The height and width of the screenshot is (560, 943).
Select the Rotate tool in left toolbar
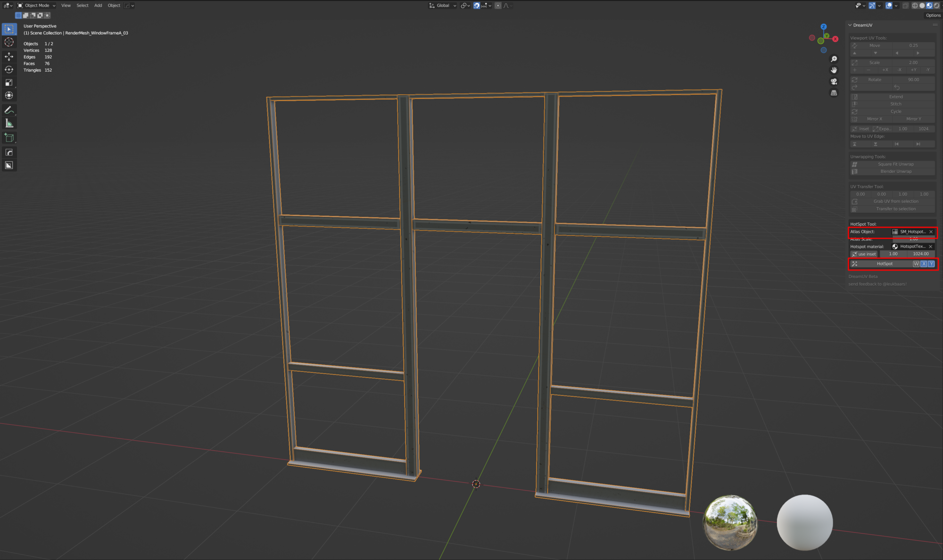tap(9, 69)
